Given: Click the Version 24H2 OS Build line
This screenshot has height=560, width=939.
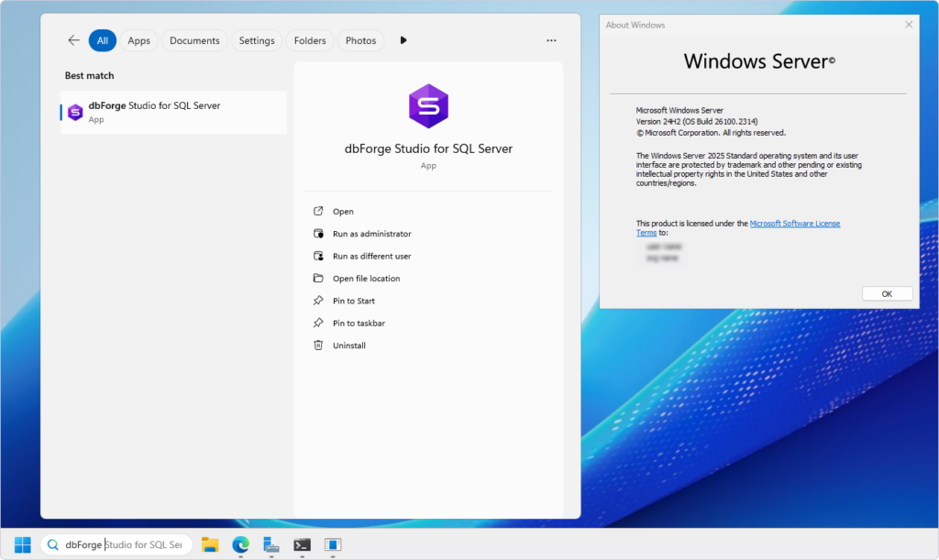Looking at the screenshot, I should point(697,122).
